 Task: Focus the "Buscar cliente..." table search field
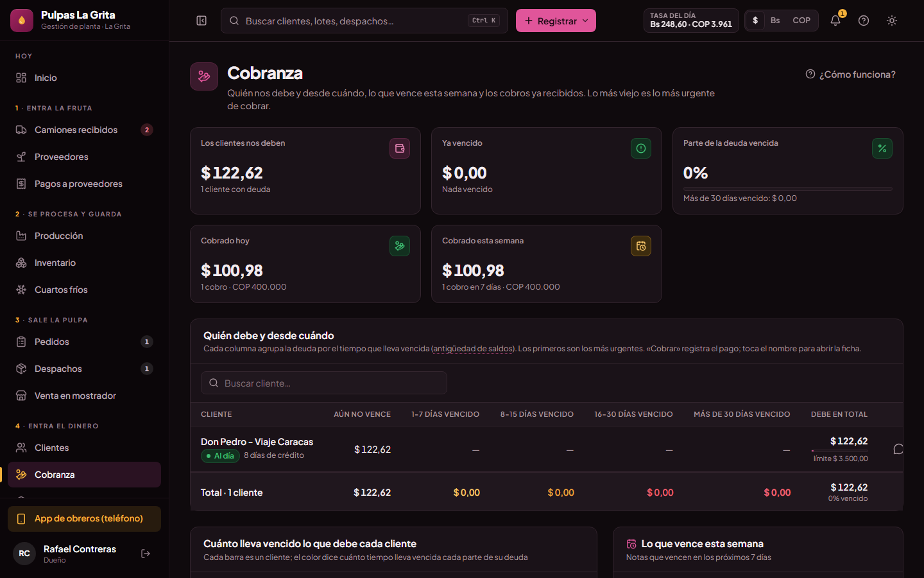tap(324, 383)
